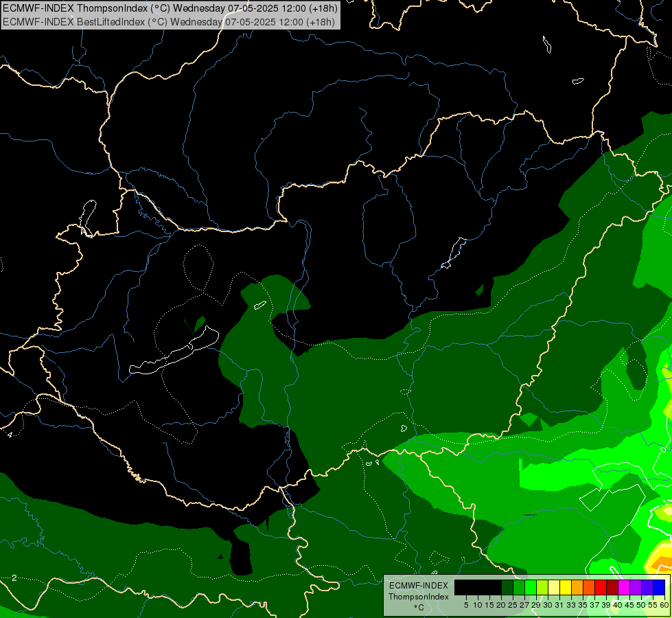Select the yellow-green 29-30 legend swatch

[x=542, y=588]
